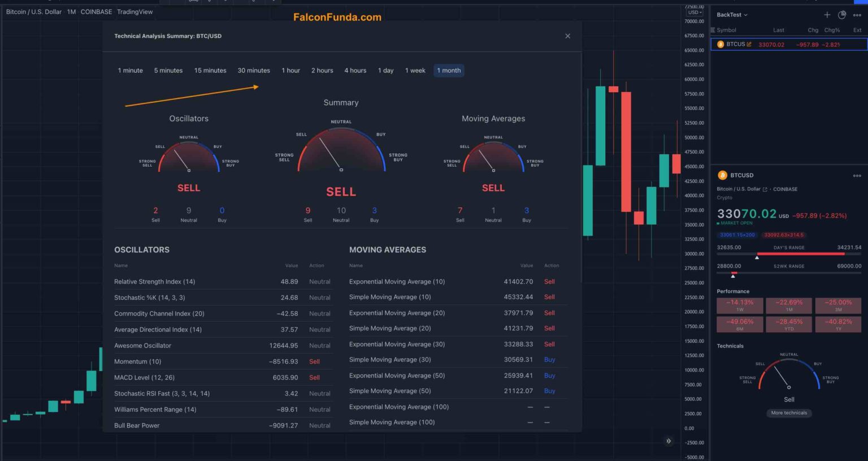Click the Relative Strength Index (14) row name
The height and width of the screenshot is (461, 868).
pyautogui.click(x=155, y=282)
